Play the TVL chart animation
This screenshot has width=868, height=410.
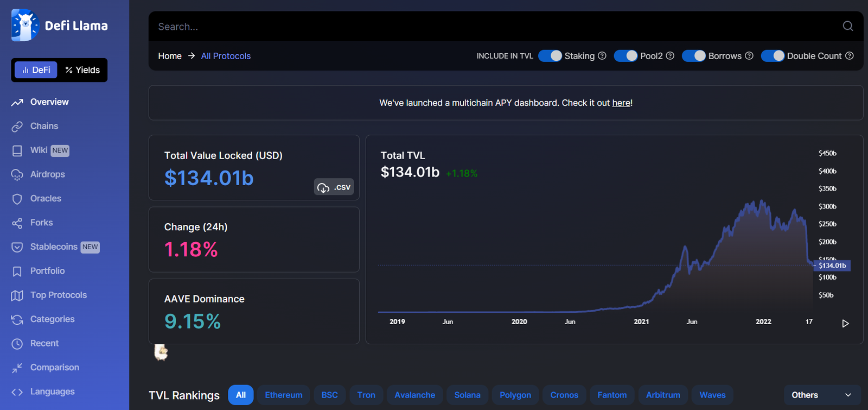[845, 324]
